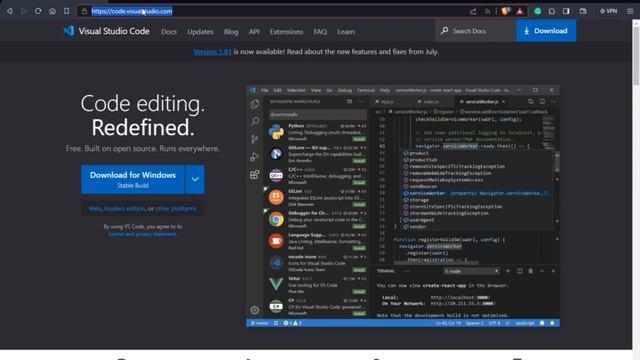Image resolution: width=640 pixels, height=360 pixels.
Task: Open the Updates navigation item
Action: 200,32
